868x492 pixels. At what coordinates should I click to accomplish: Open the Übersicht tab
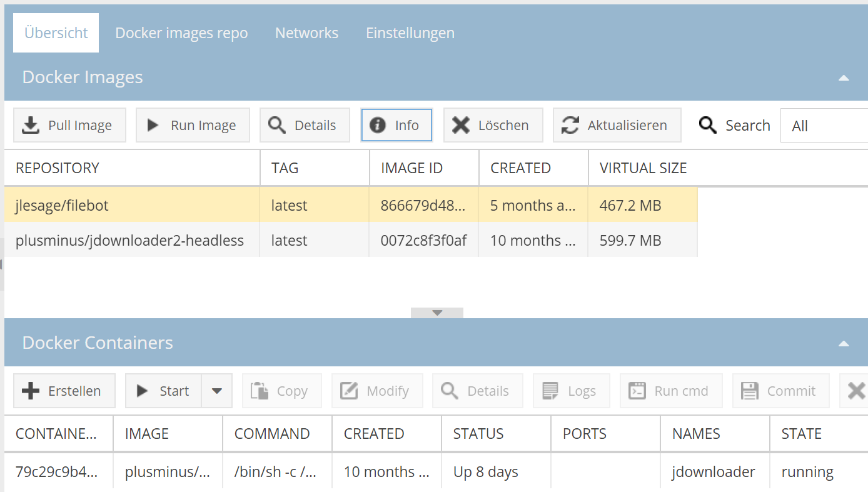(x=56, y=33)
